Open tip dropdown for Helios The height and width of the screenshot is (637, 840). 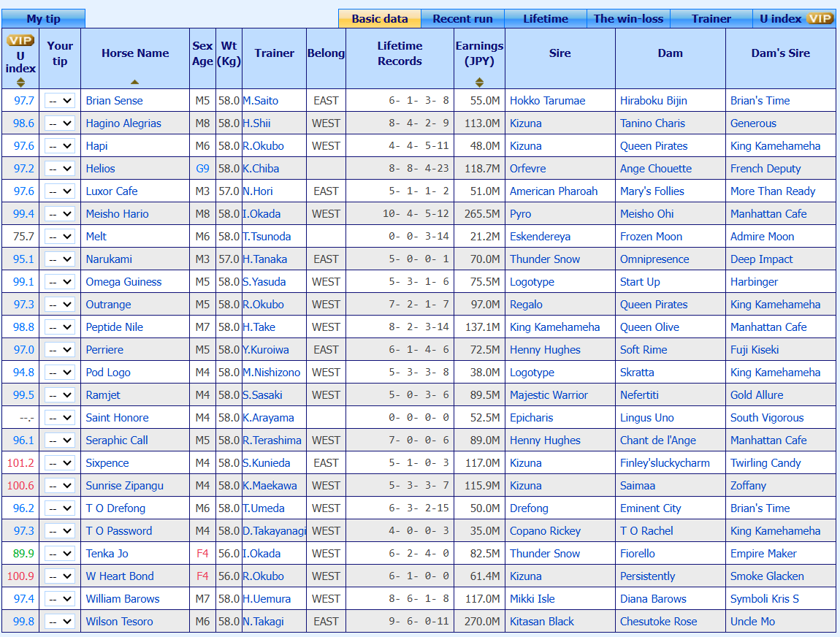59,169
